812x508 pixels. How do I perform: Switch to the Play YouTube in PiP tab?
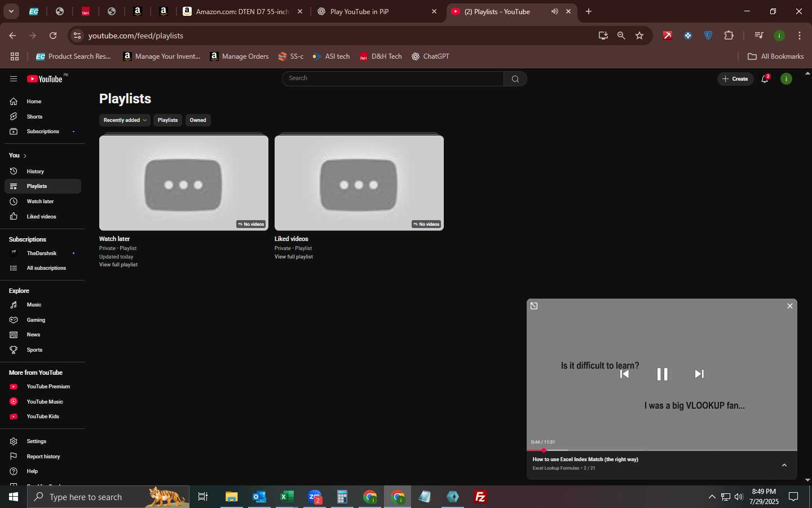pyautogui.click(x=377, y=11)
